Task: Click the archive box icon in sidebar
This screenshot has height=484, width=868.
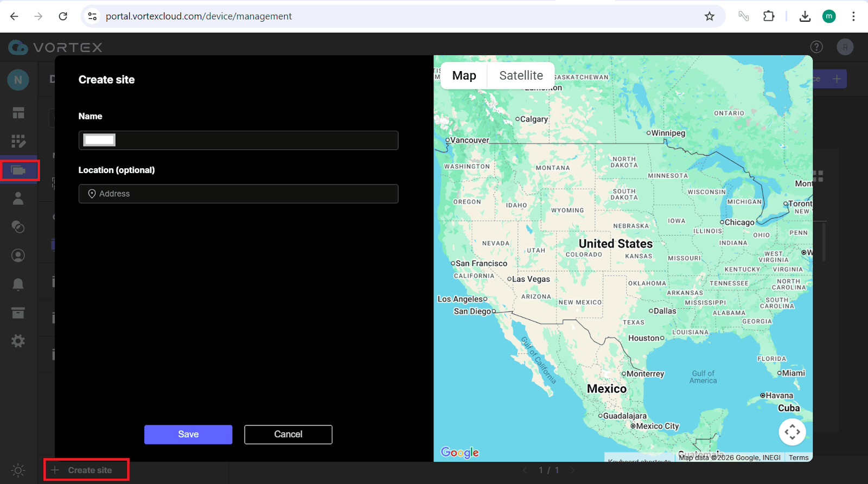Action: click(x=18, y=313)
